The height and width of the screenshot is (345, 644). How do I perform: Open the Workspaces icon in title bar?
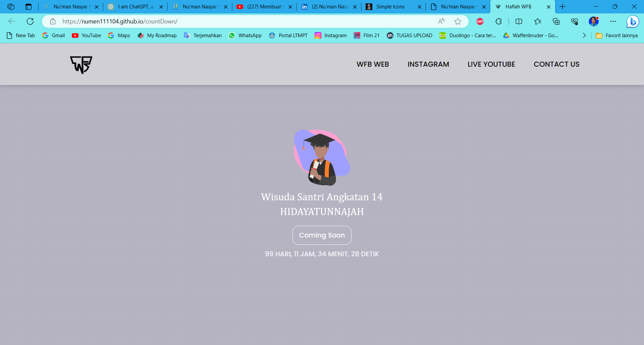point(11,7)
